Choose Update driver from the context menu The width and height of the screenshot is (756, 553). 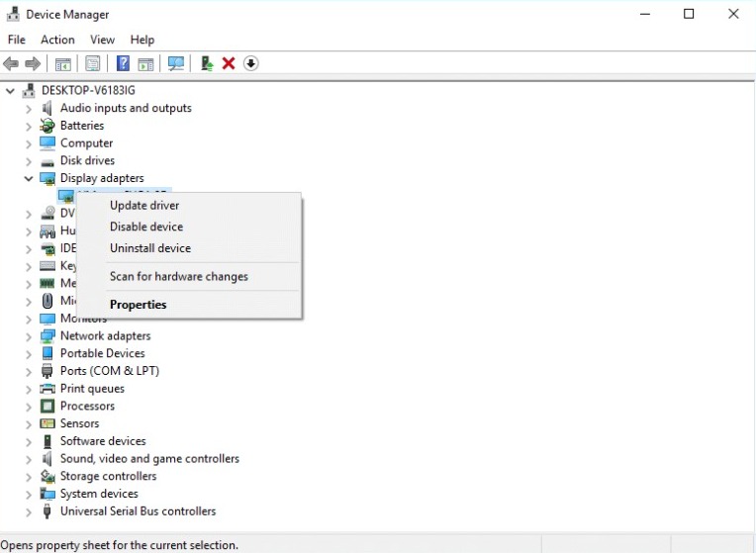(144, 206)
